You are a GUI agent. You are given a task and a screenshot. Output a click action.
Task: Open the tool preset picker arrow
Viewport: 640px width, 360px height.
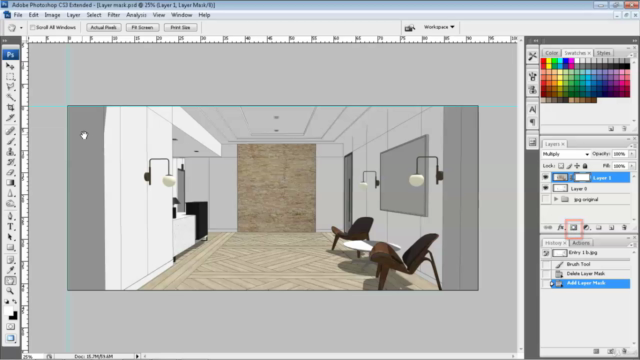(x=21, y=28)
